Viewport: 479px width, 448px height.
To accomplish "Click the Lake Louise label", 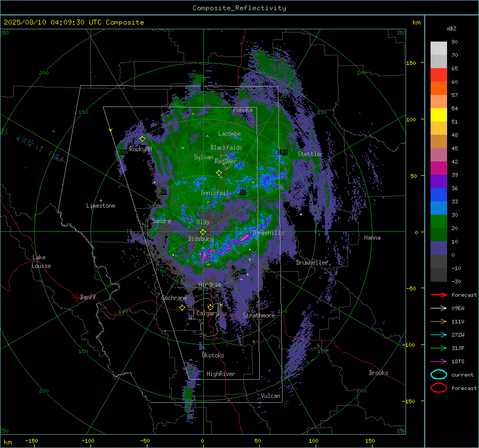I will tap(41, 262).
